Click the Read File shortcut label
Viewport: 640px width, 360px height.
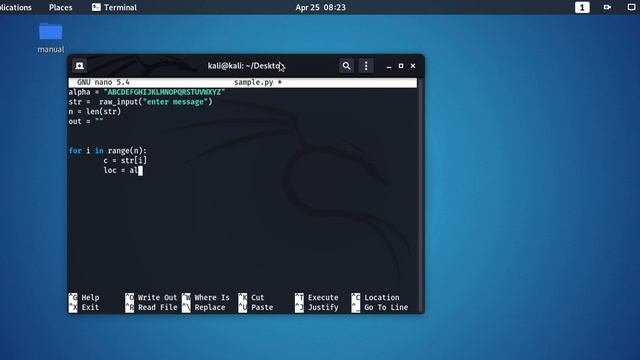pyautogui.click(x=158, y=307)
